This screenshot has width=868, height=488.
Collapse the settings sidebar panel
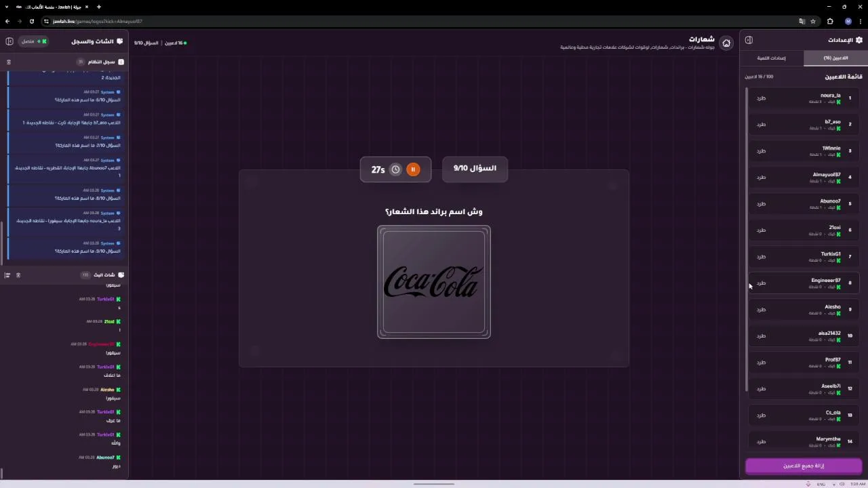click(749, 40)
